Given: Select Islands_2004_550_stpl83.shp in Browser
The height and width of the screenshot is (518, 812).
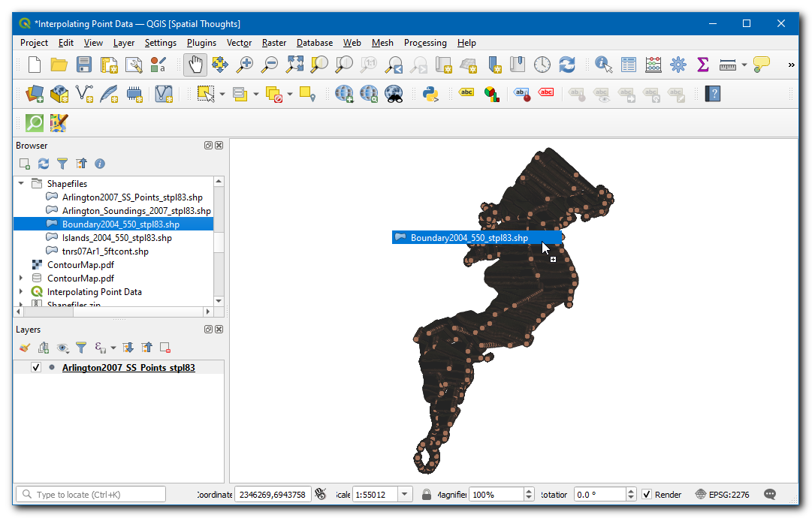Looking at the screenshot, I should tap(116, 238).
